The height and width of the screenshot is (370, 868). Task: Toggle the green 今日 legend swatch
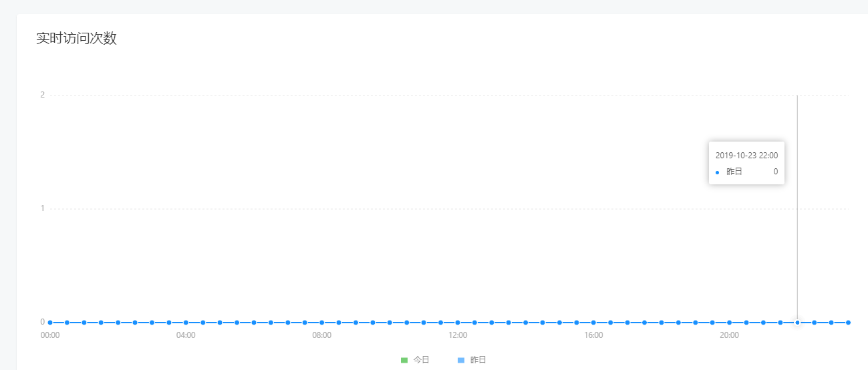(404, 360)
